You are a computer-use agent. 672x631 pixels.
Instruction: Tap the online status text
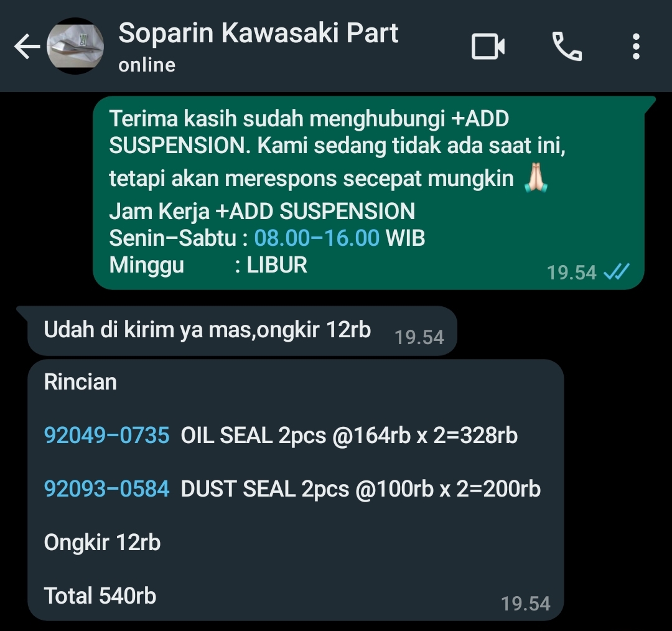147,65
